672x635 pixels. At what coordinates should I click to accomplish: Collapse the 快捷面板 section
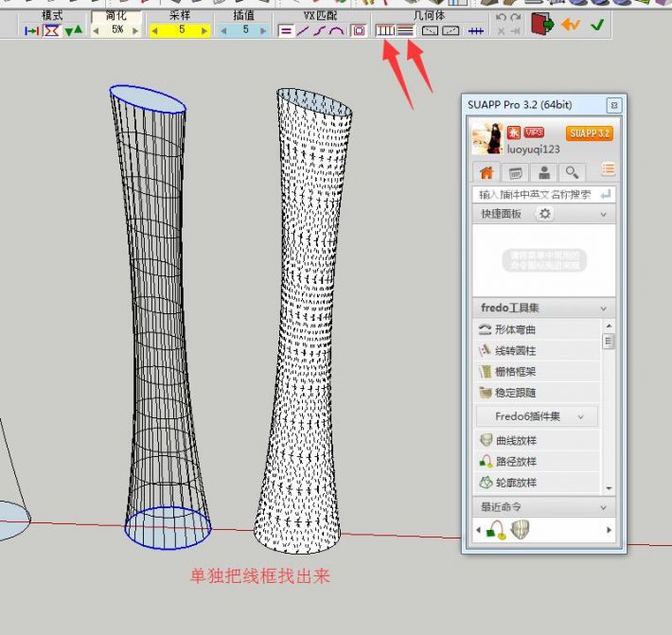coord(604,214)
